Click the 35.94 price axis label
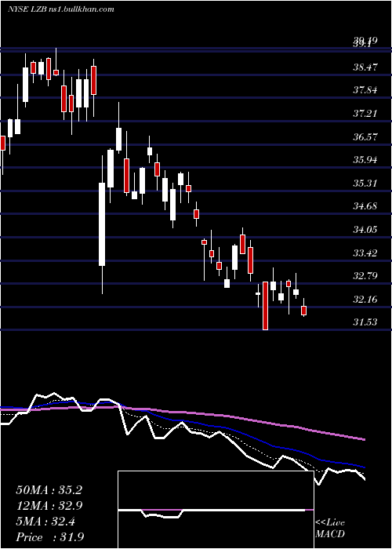The width and height of the screenshot is (392, 549). pyautogui.click(x=365, y=160)
